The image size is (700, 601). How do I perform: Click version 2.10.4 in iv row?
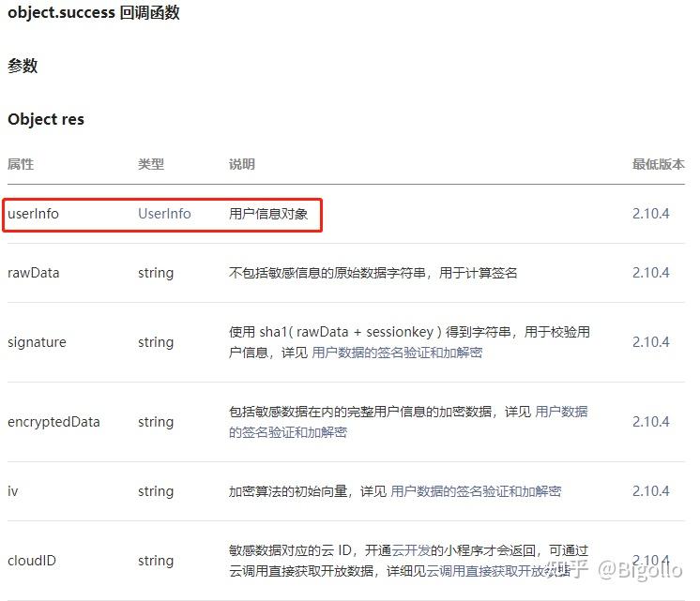coord(651,491)
